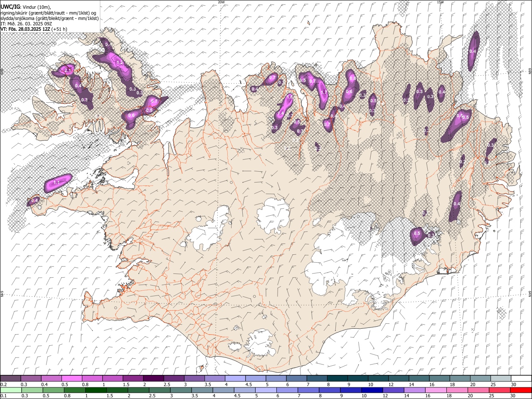Click the '3.5' label under the upper legend
532x399 pixels.
tap(208, 384)
